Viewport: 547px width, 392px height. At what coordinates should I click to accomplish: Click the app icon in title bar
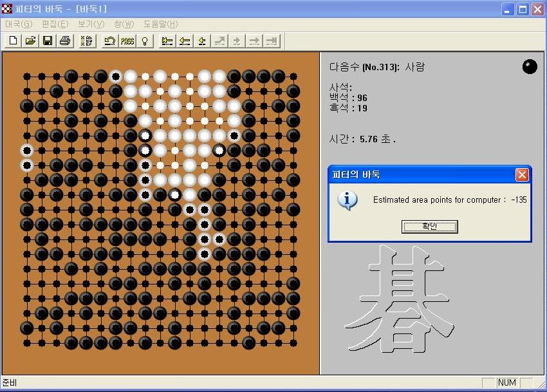(x=6, y=9)
